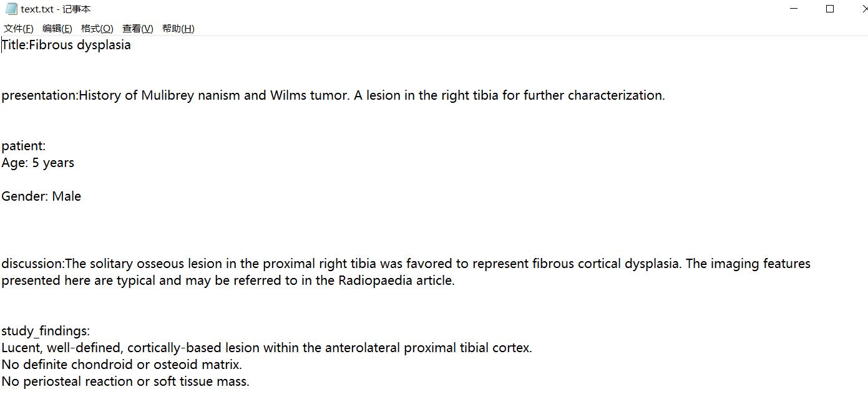Minimize the Notepad window
Screen dimensions: 868x407
pyautogui.click(x=794, y=9)
